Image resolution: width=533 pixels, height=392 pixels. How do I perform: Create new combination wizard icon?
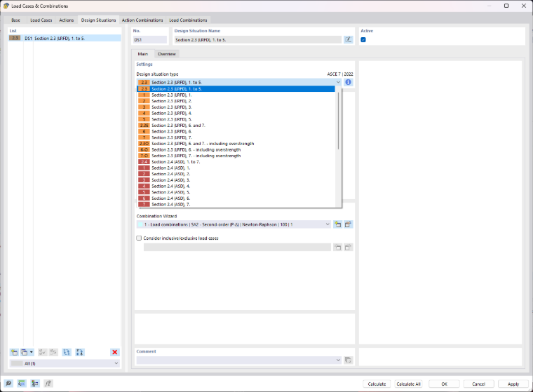(x=337, y=224)
